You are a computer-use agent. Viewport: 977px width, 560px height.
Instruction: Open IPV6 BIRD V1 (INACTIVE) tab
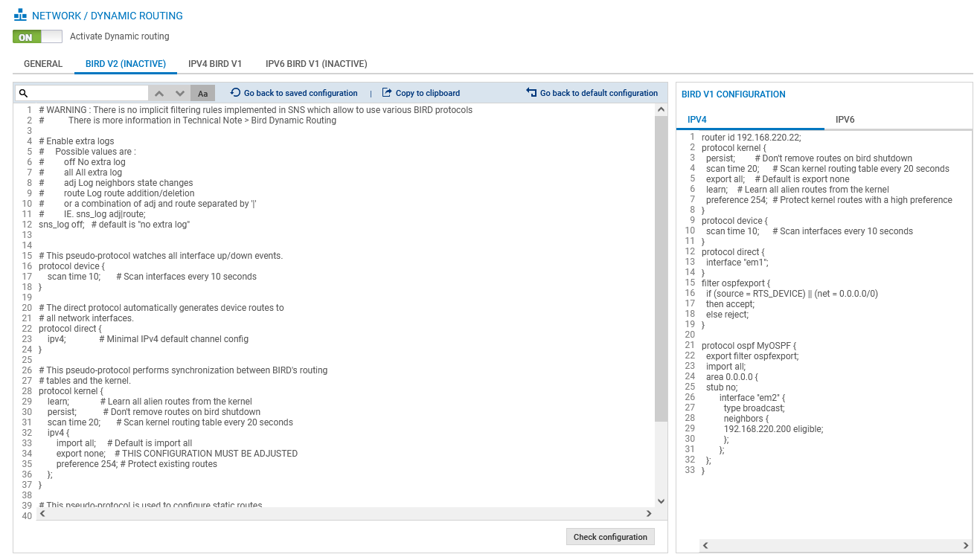click(316, 64)
